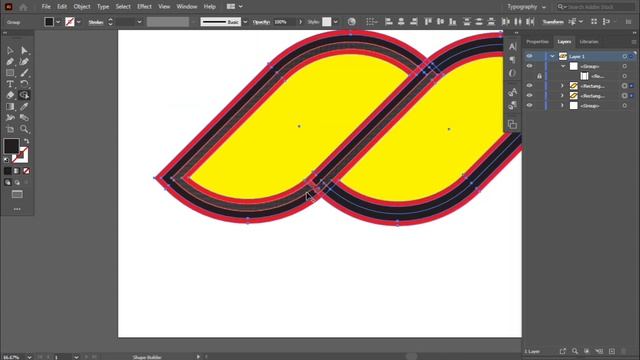
Task: Open the Effect menu
Action: [x=144, y=7]
